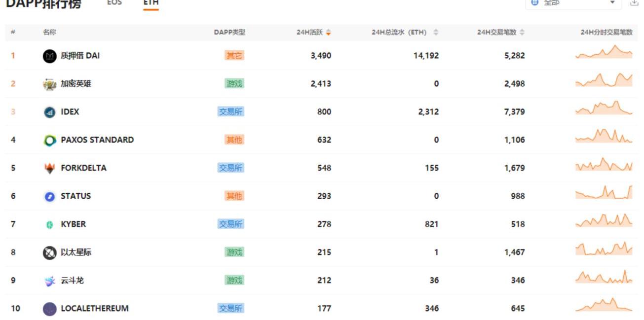The image size is (644, 320).
Task: Click the PAXOS STANDARD logo icon
Action: point(50,141)
